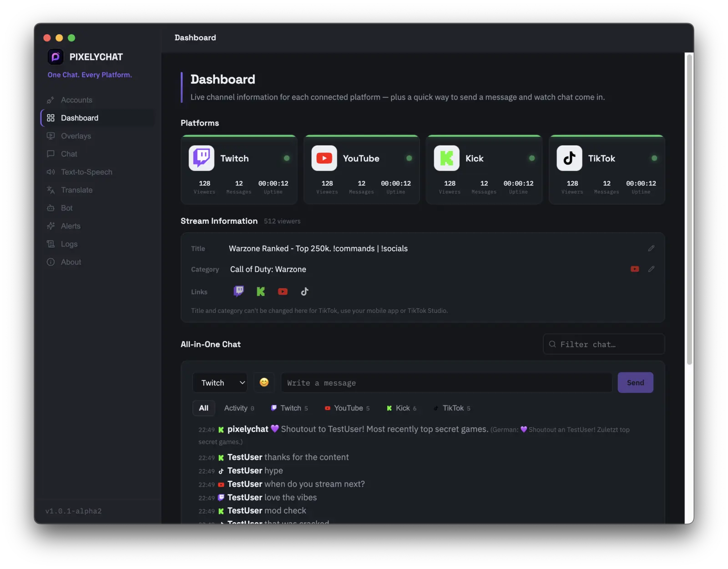Switch to the TikTok chat tab
The height and width of the screenshot is (569, 728).
[452, 408]
